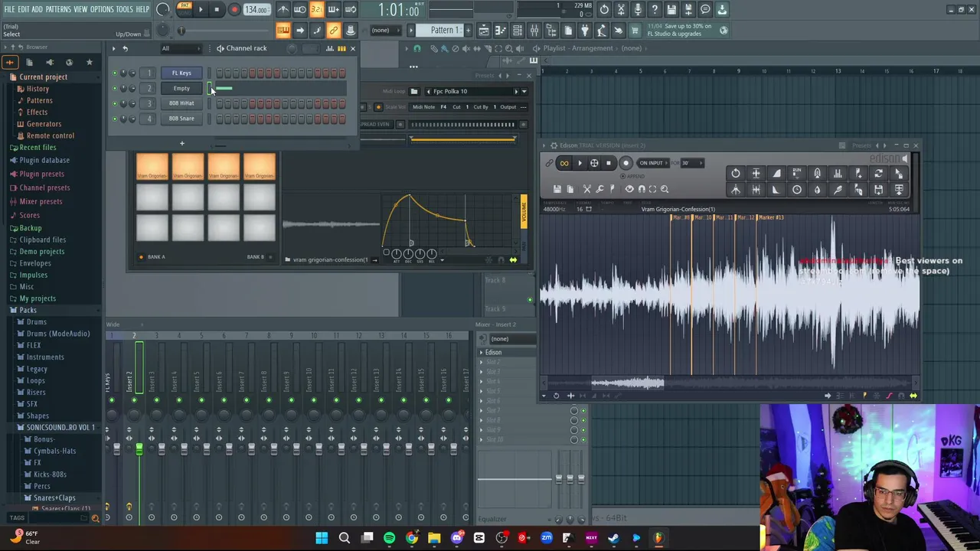Toggle graph editor icon in Channel rack

coord(330,48)
